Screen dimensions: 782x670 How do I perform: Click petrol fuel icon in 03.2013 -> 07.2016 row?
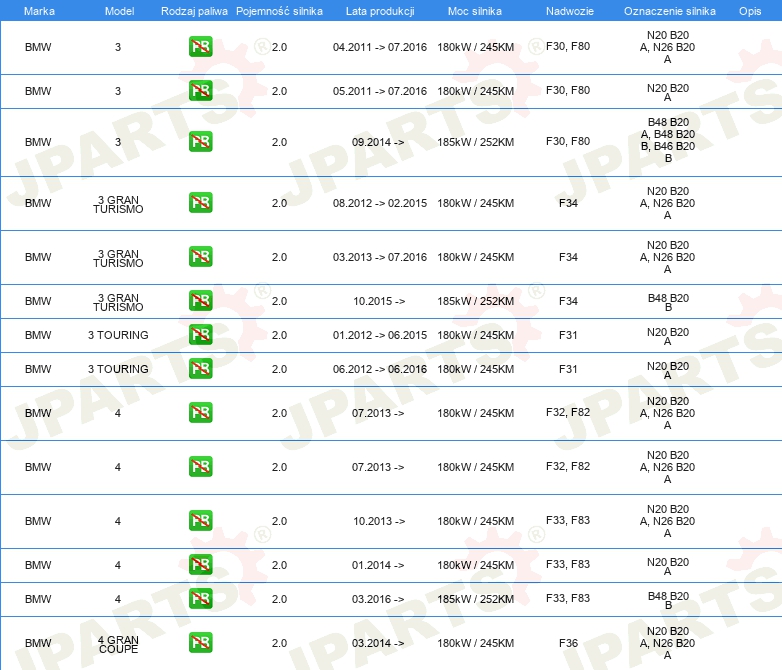pos(200,256)
